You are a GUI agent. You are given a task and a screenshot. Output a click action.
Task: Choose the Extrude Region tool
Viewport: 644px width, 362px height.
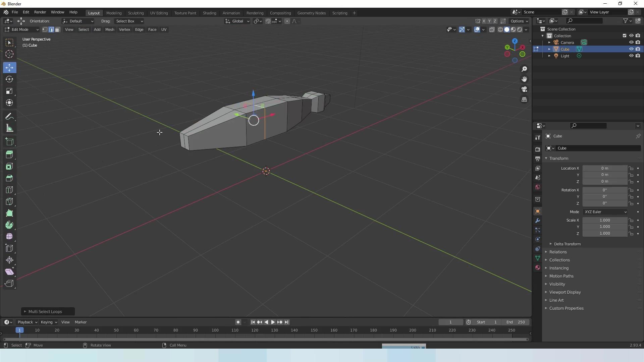9,155
